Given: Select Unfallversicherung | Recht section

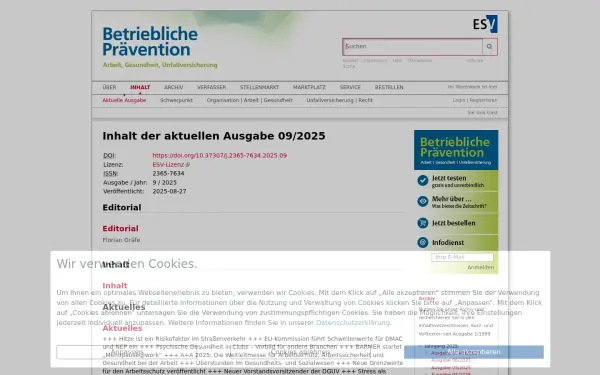Looking at the screenshot, I should coord(339,100).
